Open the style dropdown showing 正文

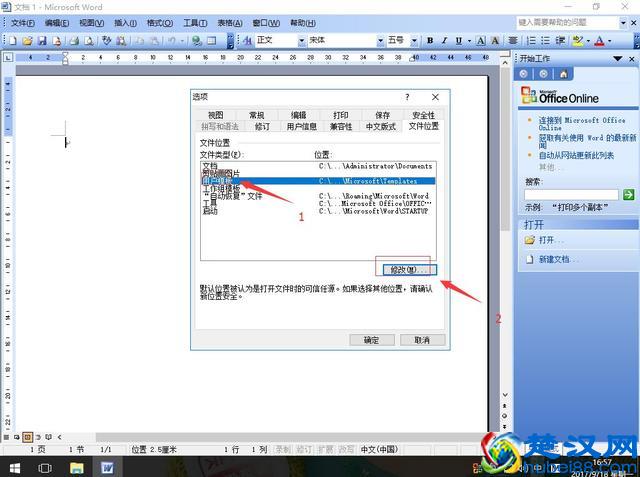click(x=302, y=40)
